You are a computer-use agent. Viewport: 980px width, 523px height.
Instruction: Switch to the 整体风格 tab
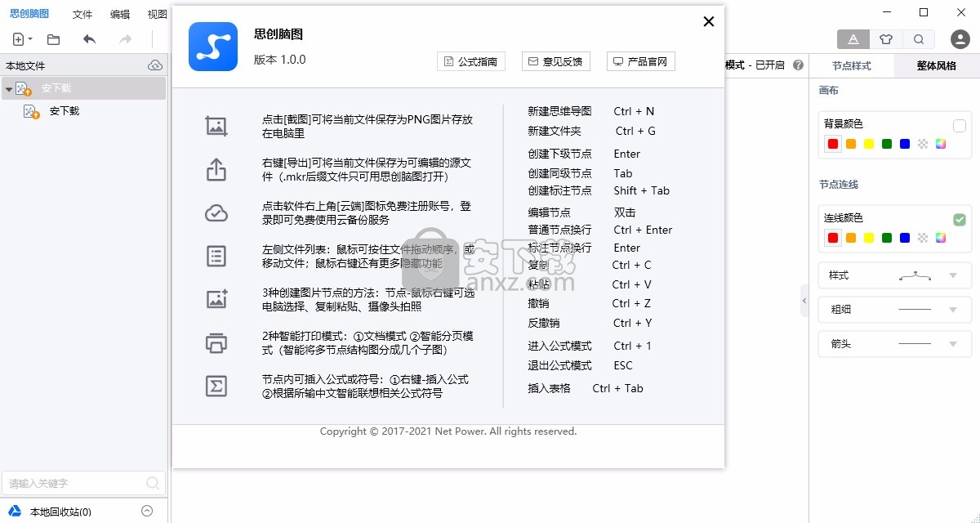coord(937,65)
